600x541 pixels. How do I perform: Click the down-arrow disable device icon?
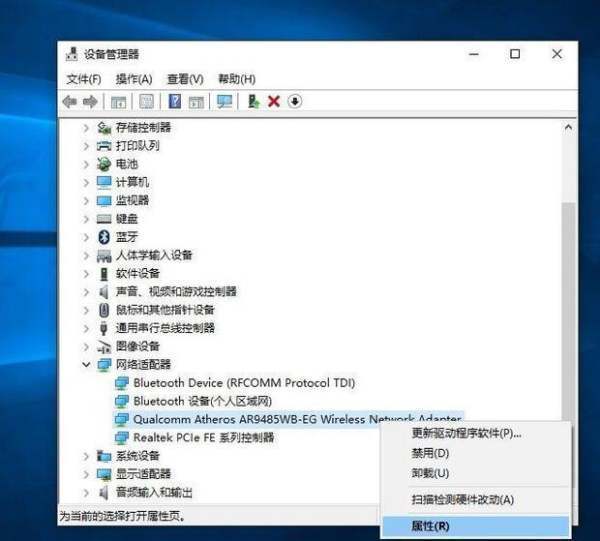click(295, 101)
